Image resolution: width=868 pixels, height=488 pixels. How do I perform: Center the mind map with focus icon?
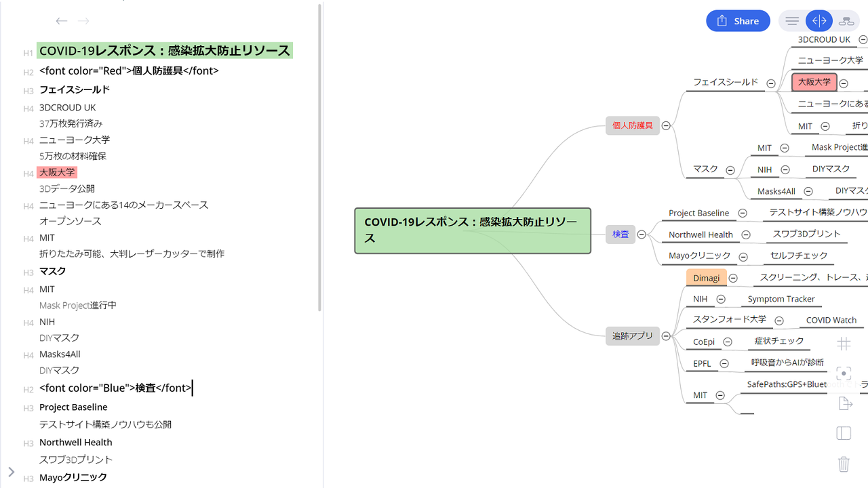(x=844, y=373)
